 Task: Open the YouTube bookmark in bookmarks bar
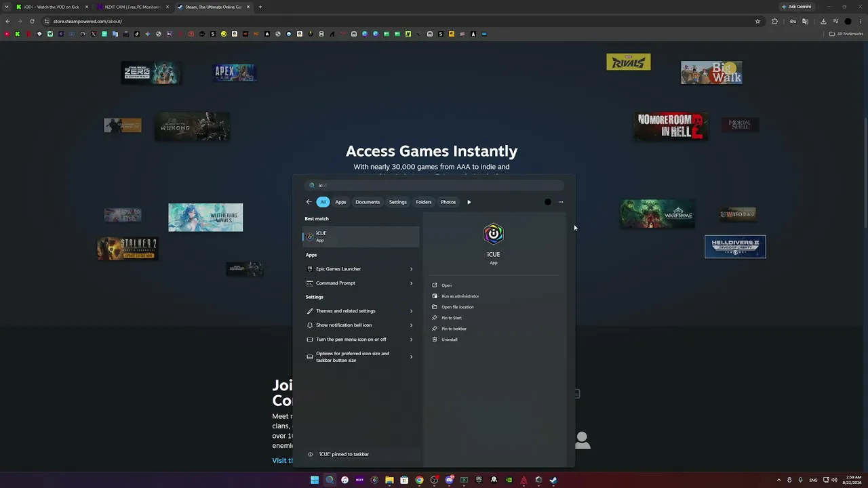[x=7, y=34]
